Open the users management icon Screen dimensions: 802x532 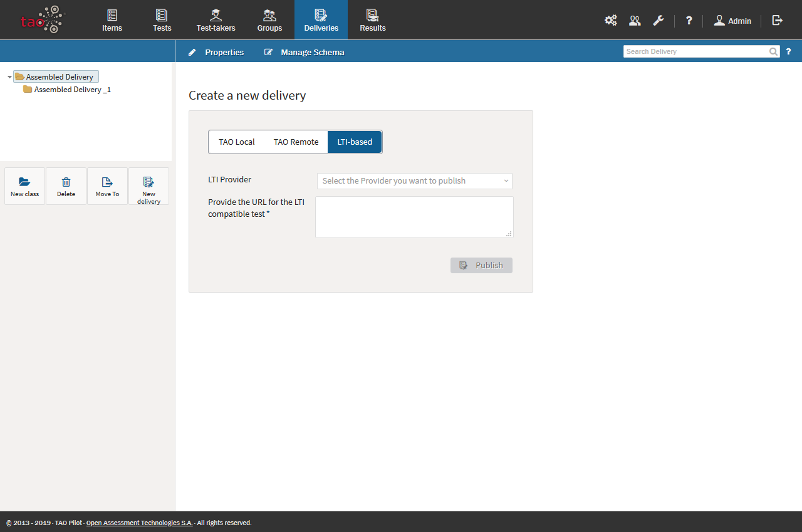(635, 21)
